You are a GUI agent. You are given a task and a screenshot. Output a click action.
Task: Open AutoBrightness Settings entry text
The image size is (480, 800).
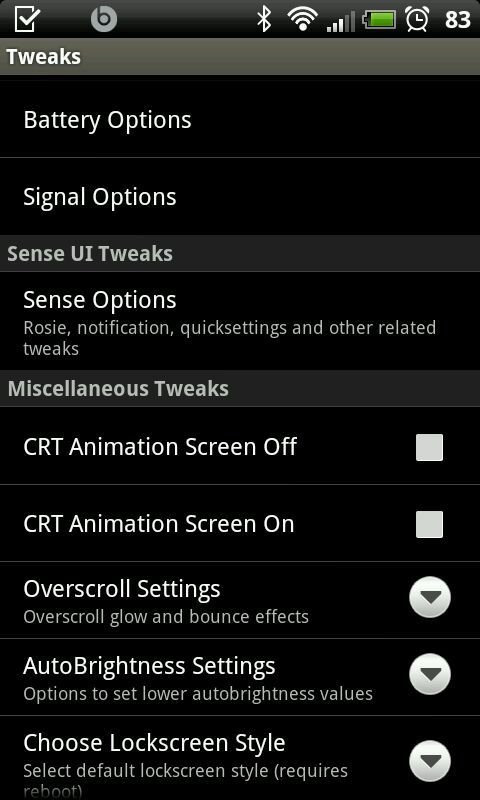[149, 666]
